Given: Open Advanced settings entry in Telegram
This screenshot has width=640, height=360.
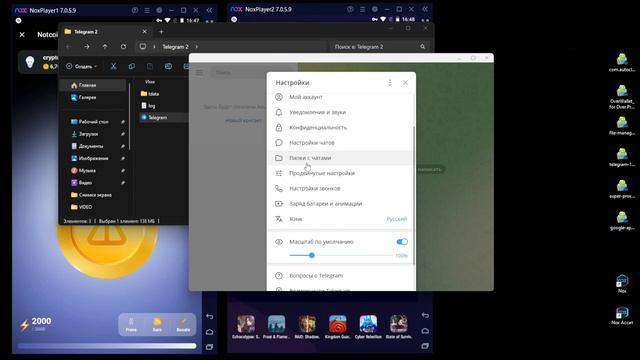Looking at the screenshot, I should pyautogui.click(x=341, y=173).
